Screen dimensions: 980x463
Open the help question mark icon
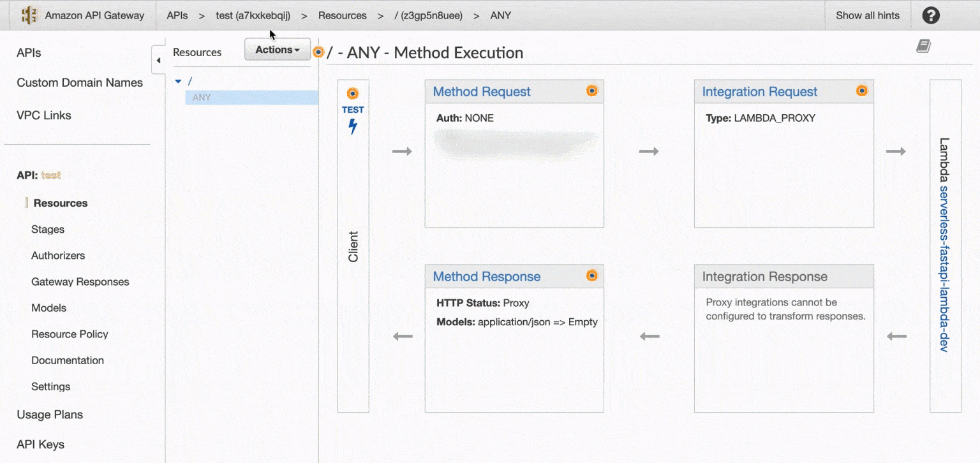pyautogui.click(x=931, y=15)
